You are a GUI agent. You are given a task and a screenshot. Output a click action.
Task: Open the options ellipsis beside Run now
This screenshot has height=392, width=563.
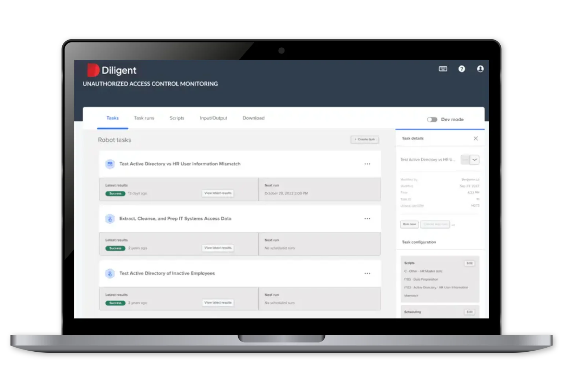pyautogui.click(x=453, y=225)
